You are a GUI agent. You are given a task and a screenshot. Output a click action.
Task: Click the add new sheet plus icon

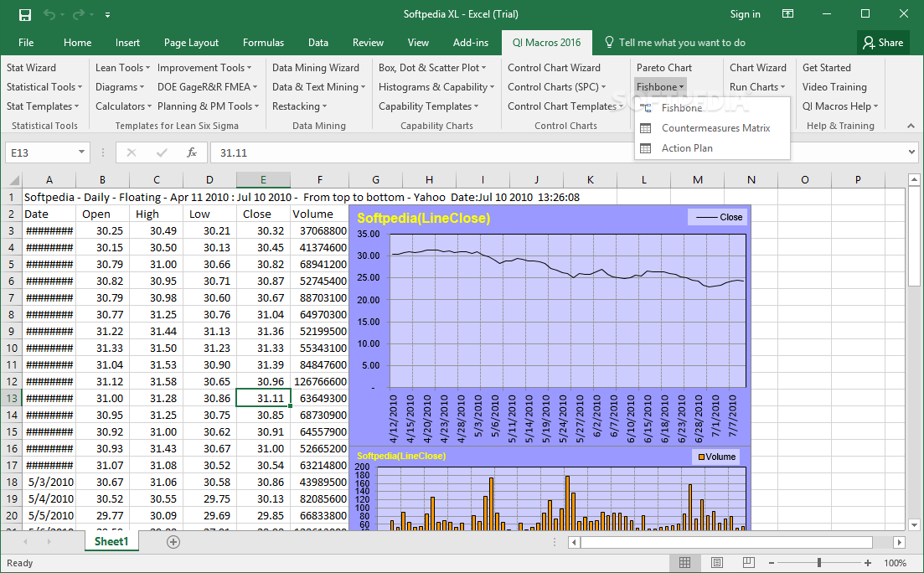173,542
